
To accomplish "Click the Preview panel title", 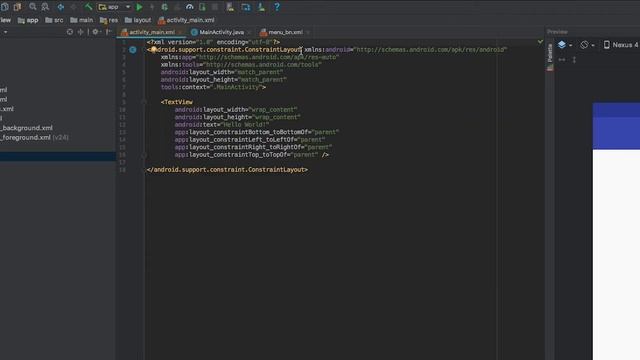I will pyautogui.click(x=557, y=32).
